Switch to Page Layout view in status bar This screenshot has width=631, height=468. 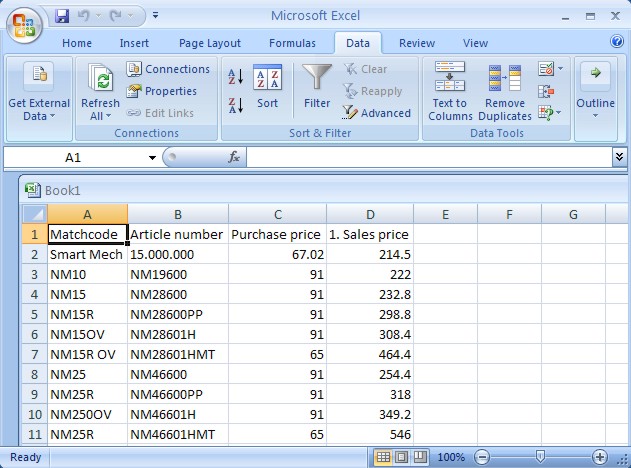(401, 457)
